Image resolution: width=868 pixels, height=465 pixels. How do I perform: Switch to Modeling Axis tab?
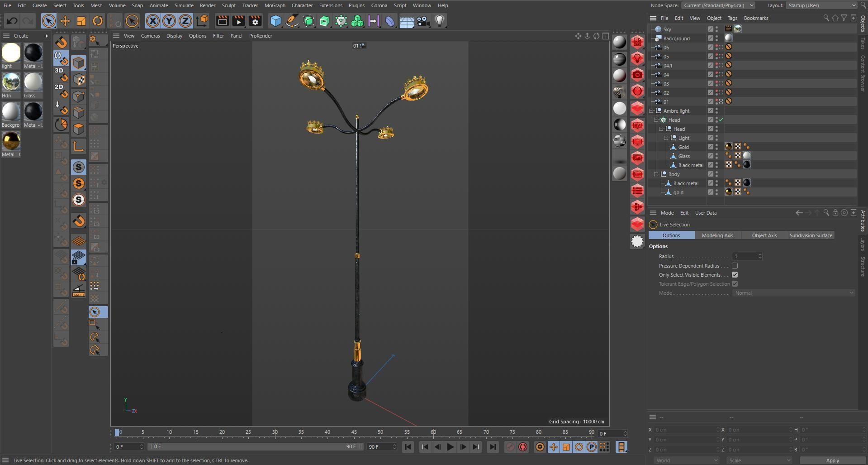point(717,235)
